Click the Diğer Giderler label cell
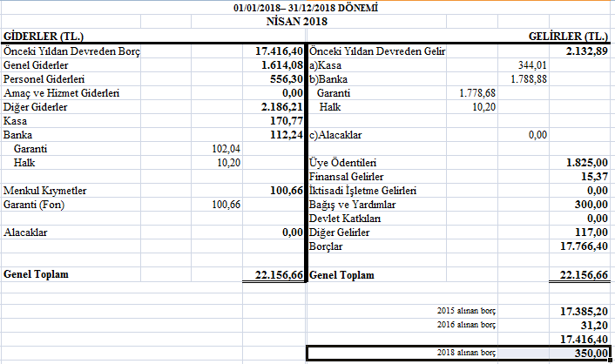 tap(36, 107)
